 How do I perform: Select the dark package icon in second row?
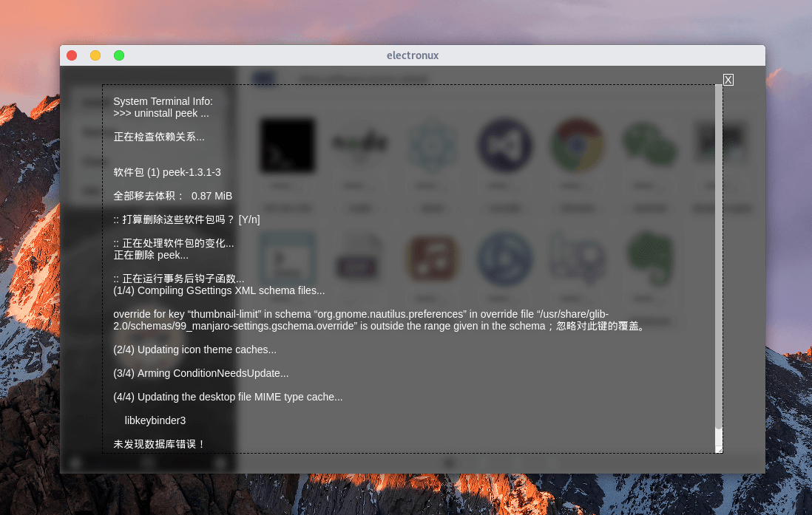coord(360,259)
